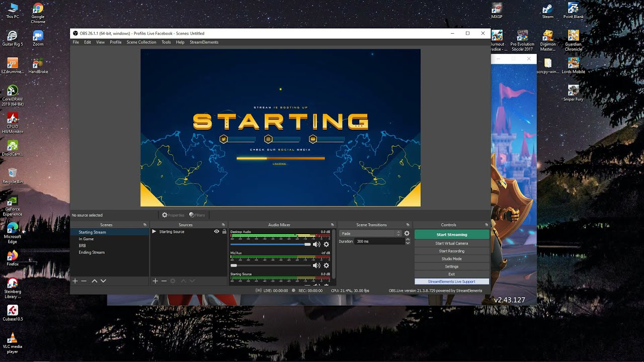Add a new scene with the Scenes plus icon

[75, 281]
